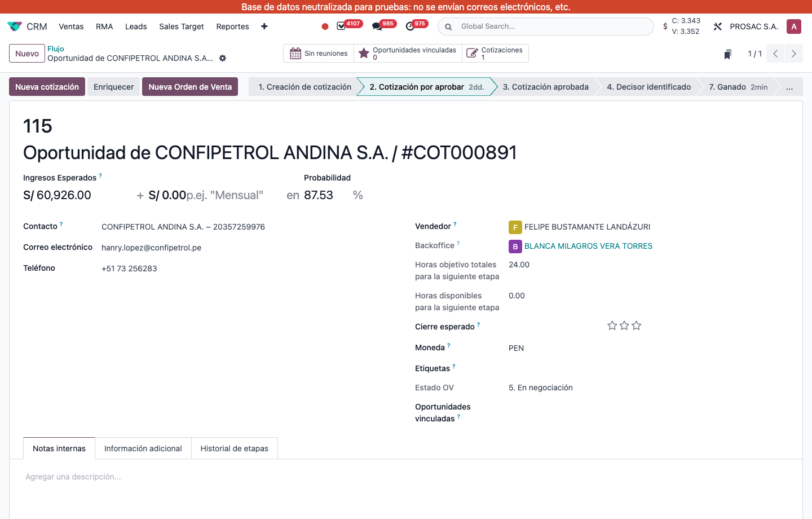Click the Agregar una descripción notes area
Image resolution: width=812 pixels, height=519 pixels.
point(406,477)
